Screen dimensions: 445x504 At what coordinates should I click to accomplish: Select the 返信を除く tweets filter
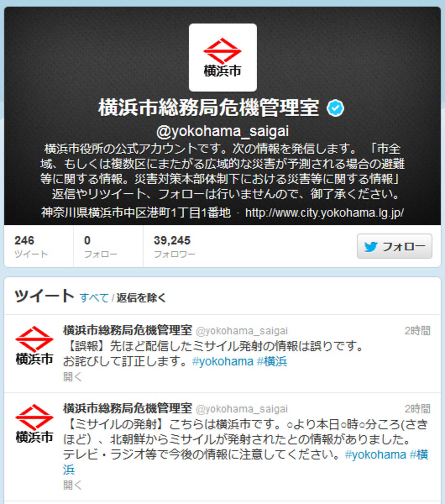(141, 298)
